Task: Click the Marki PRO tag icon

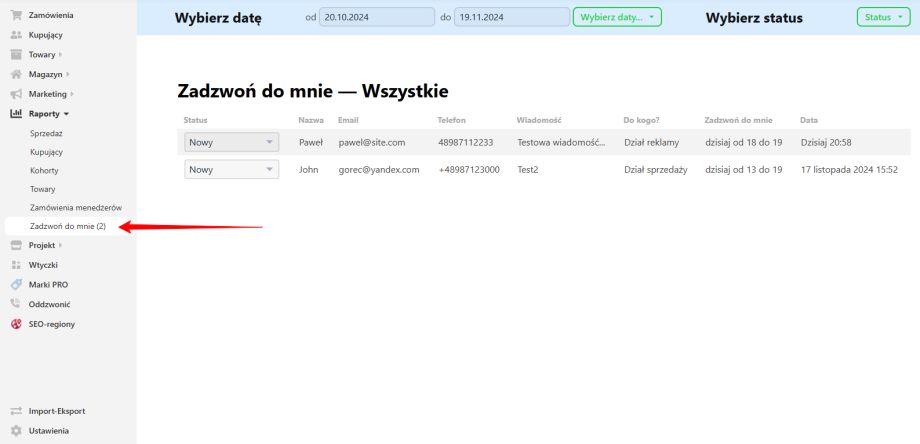Action: tap(16, 284)
